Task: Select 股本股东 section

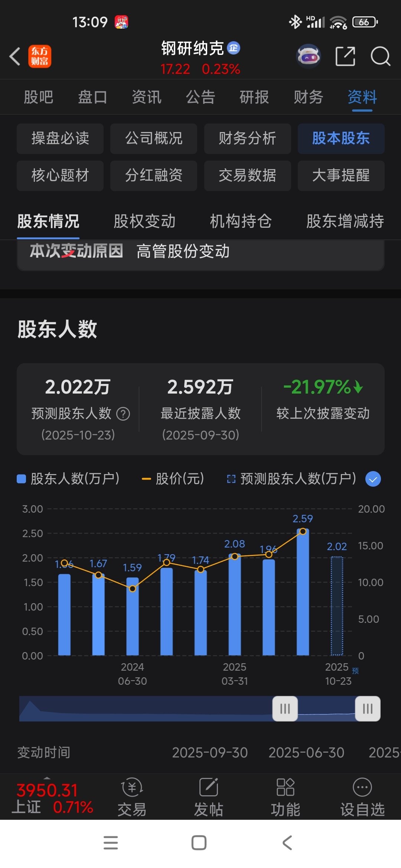Action: [341, 138]
